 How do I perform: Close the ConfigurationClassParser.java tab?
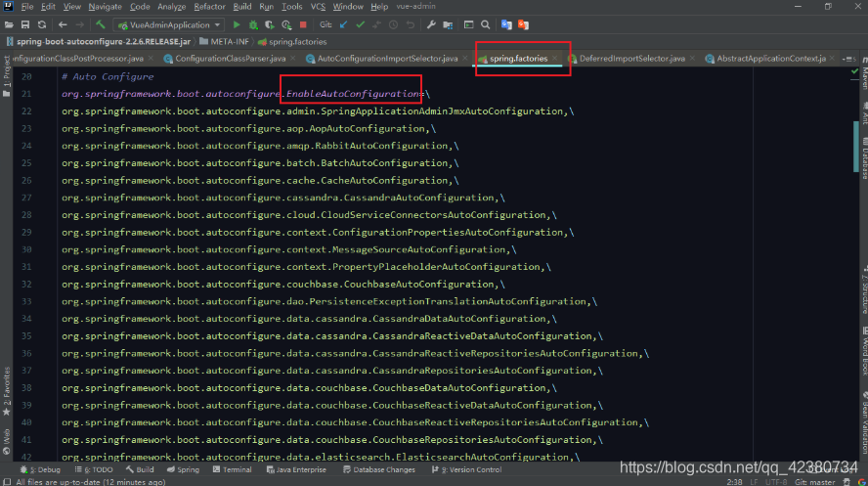tap(293, 58)
